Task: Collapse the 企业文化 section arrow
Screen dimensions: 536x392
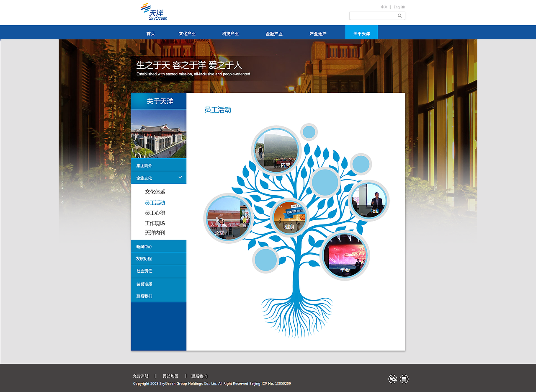Action: tap(180, 177)
